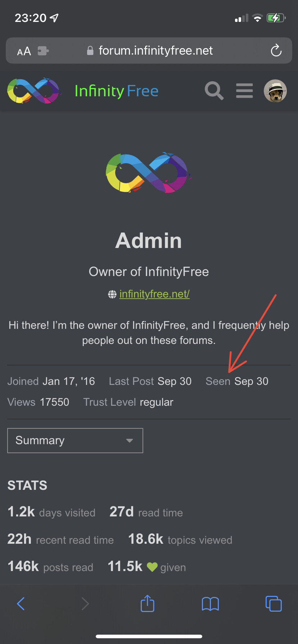Tap the 11.5k hearts given stat

[x=147, y=567]
